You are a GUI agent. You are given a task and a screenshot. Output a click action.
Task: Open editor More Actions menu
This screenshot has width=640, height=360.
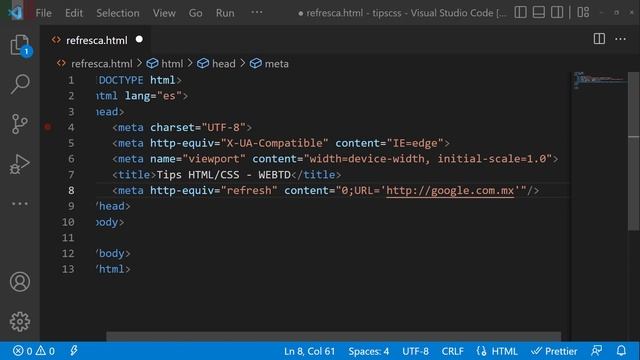point(620,39)
